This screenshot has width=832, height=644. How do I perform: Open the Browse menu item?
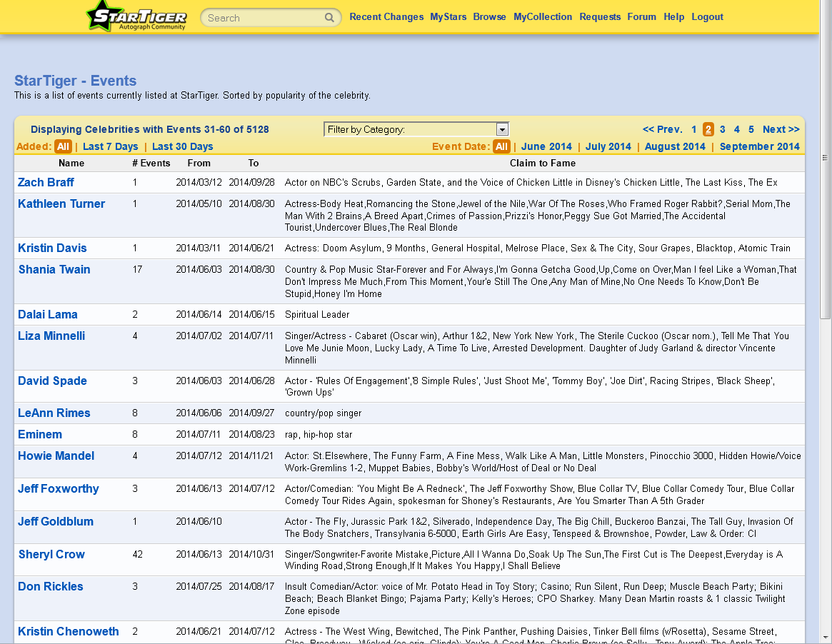click(x=489, y=16)
